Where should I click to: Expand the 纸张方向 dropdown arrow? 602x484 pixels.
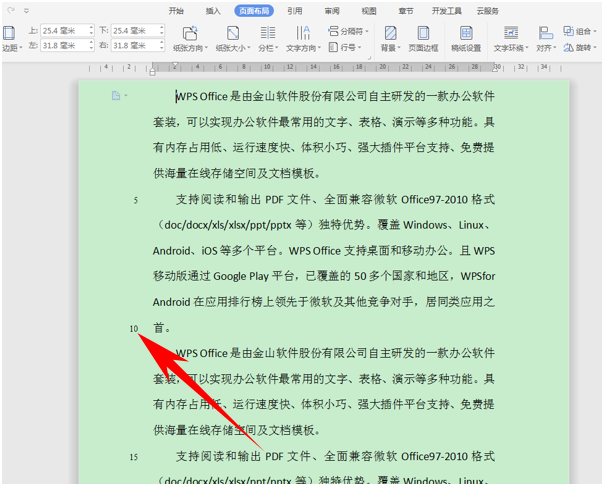coord(206,48)
